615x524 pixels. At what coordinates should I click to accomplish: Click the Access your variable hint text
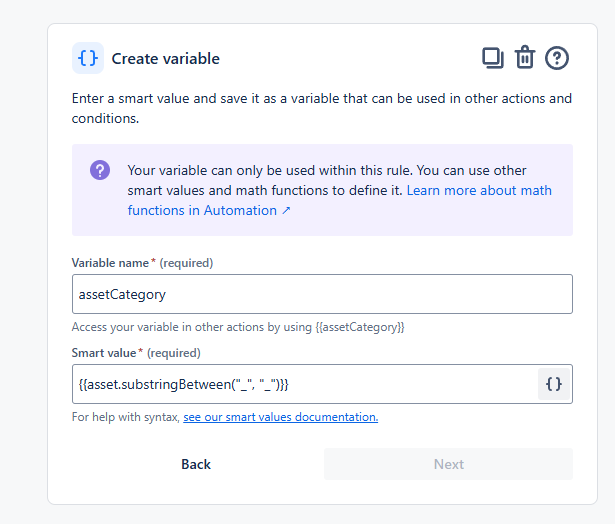[238, 327]
